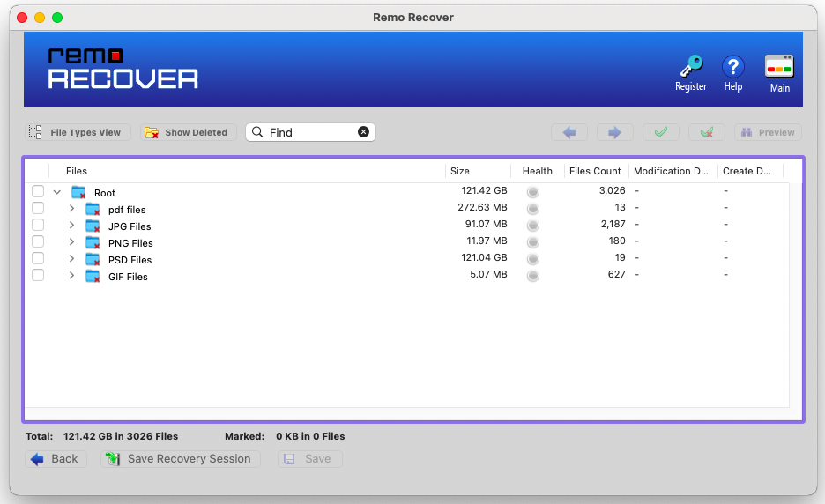This screenshot has width=825, height=504.
Task: Sort by Create Date column header
Action: click(x=747, y=171)
